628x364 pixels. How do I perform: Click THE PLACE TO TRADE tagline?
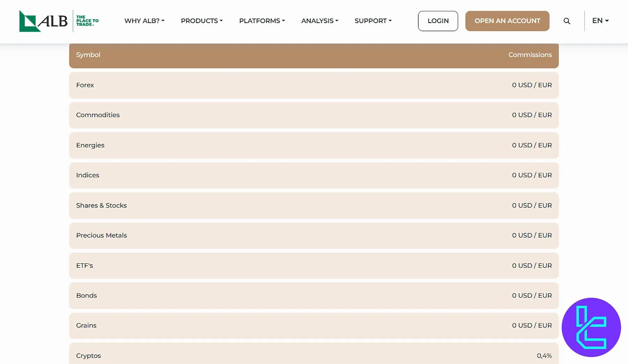pyautogui.click(x=87, y=21)
